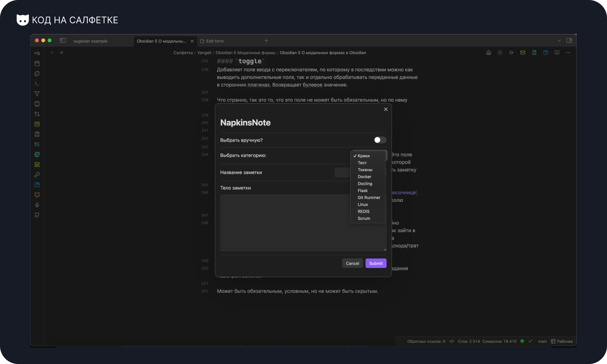Open a new tab with plus button
607x364 pixels.
267,40
